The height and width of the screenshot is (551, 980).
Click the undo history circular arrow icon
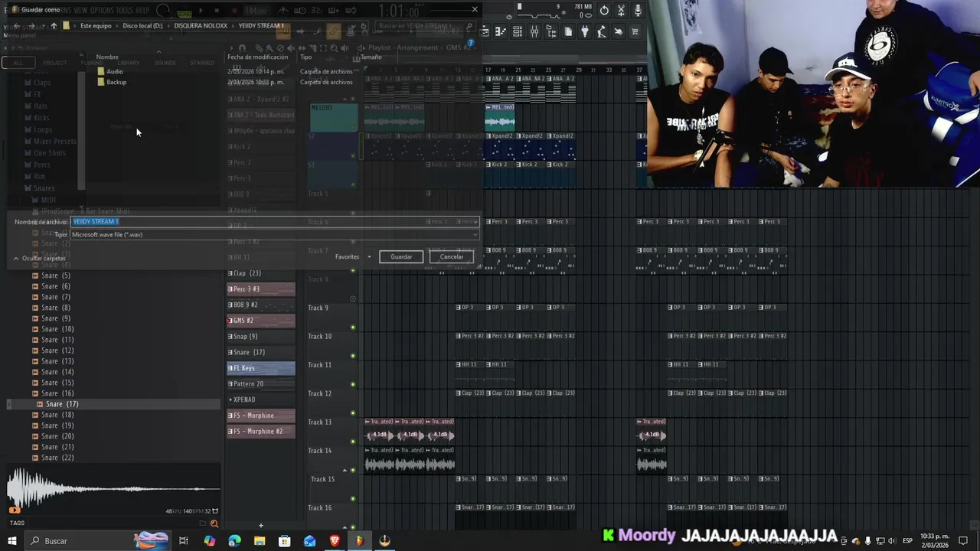click(x=604, y=11)
